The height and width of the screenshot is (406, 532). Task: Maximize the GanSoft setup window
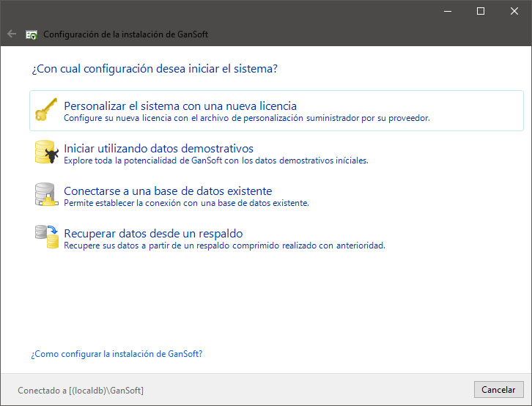tap(481, 11)
